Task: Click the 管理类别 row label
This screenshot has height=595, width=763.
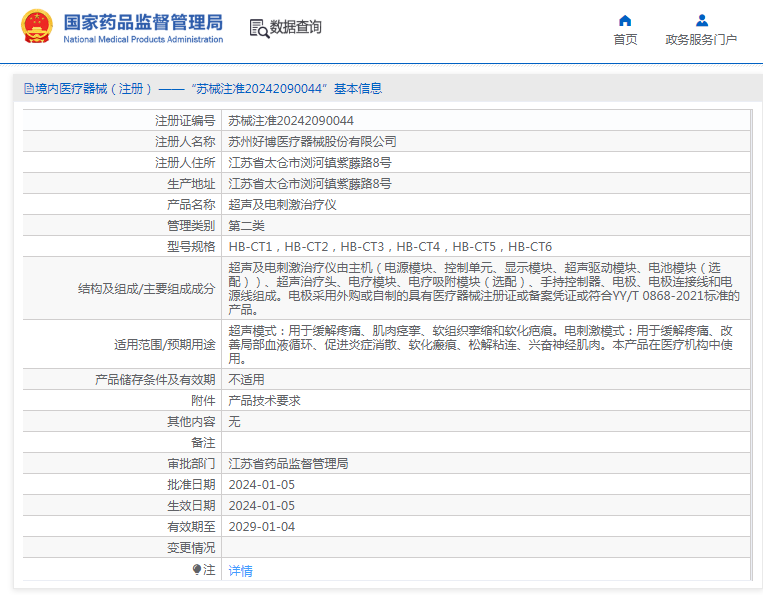Action: 191,225
